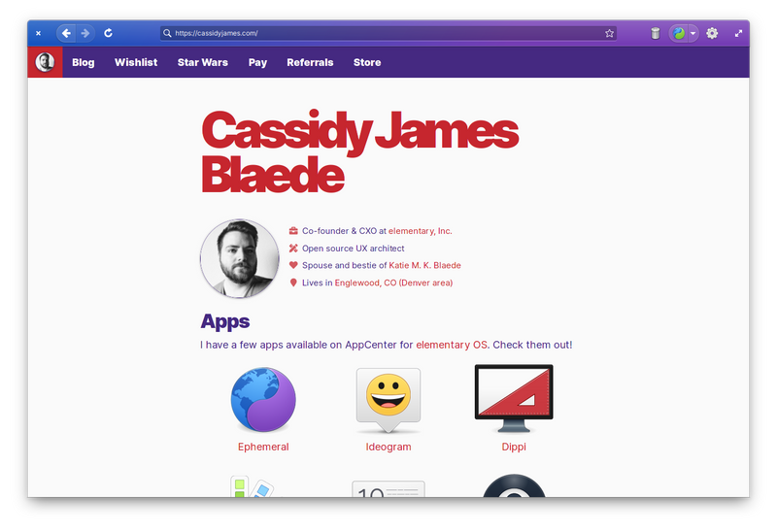The height and width of the screenshot is (532, 777).
Task: Click the "Open source UX architect" text
Action: (x=354, y=249)
